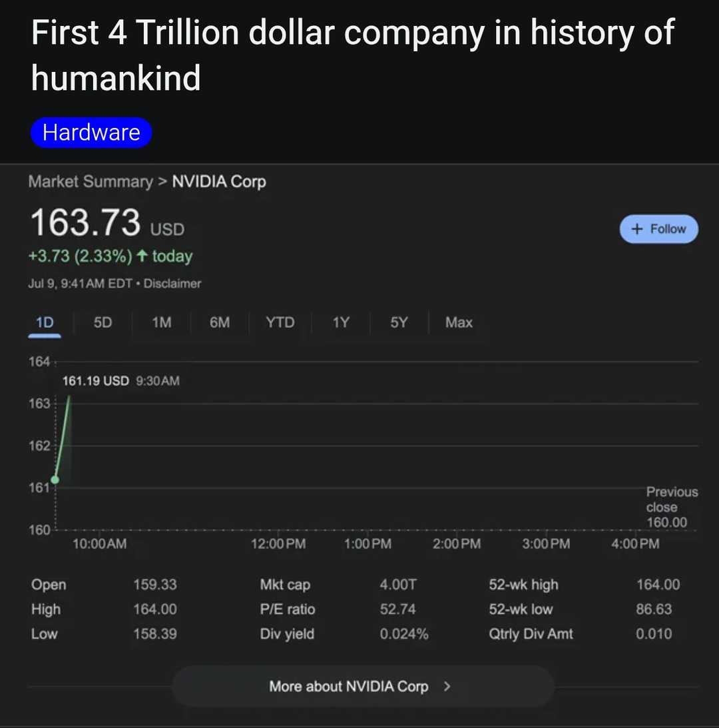
Task: Switch to the 5D chart range
Action: point(103,323)
